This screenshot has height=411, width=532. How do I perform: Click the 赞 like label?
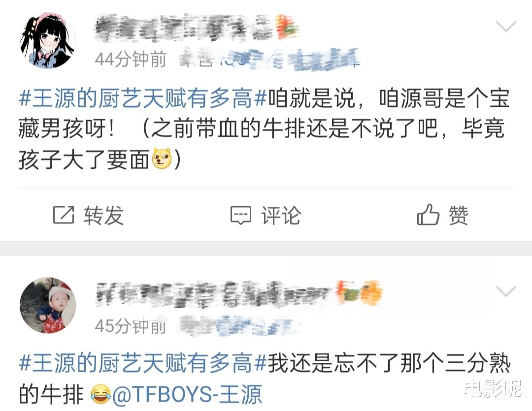[x=459, y=215]
